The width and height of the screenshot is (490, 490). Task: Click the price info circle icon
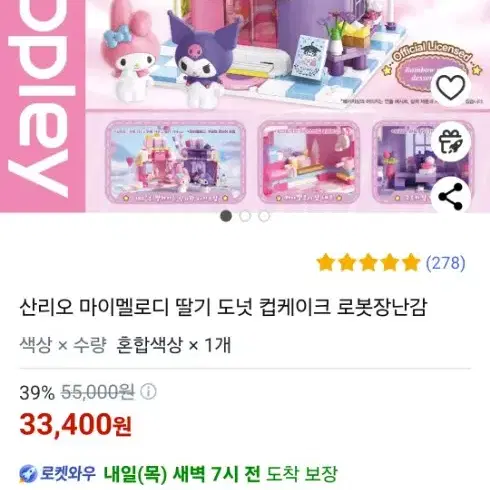[148, 392]
